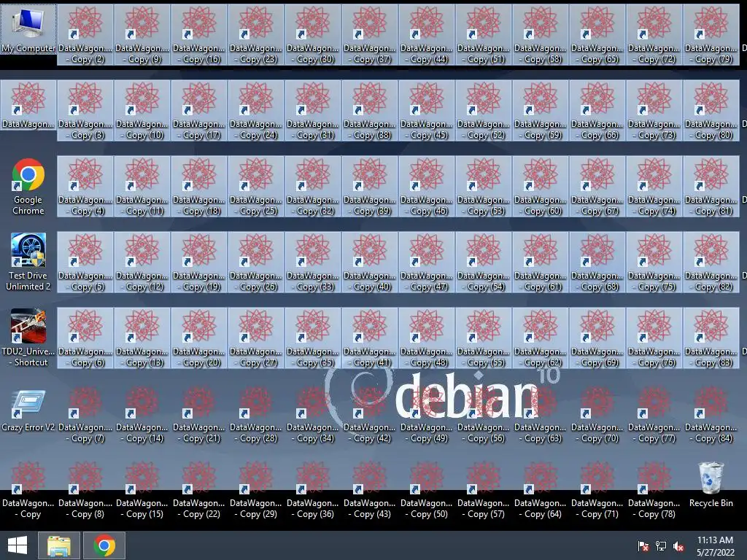Select DataWagon - Copy (32) shortcut

[x=313, y=187]
